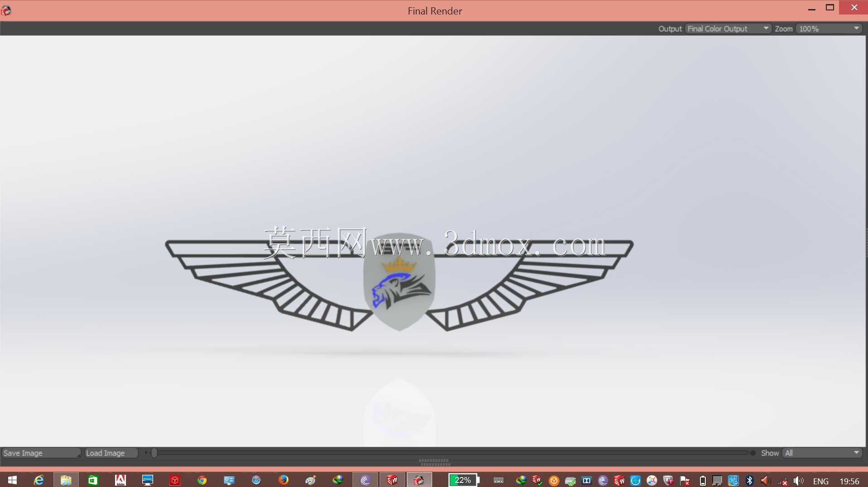Image resolution: width=868 pixels, height=487 pixels.
Task: Open the touch keyboard from the taskbar
Action: click(498, 481)
